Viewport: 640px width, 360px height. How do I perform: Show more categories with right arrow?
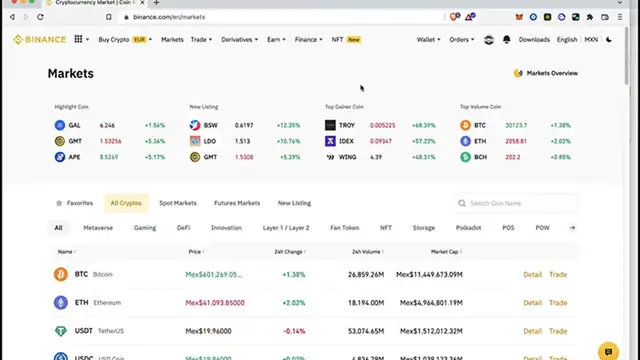572,228
